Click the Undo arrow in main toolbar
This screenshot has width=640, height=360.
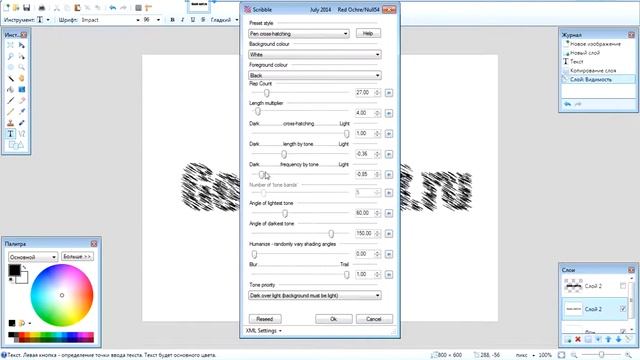113,8
